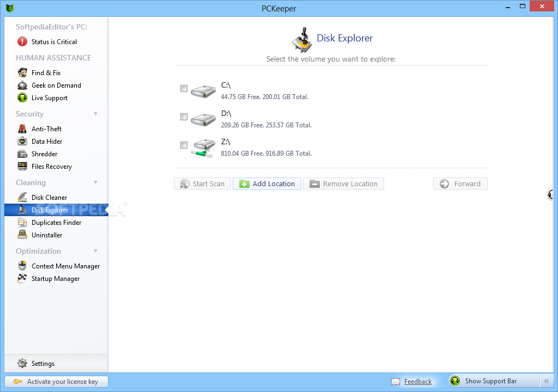Click the Z:\ drive letter label

(226, 142)
